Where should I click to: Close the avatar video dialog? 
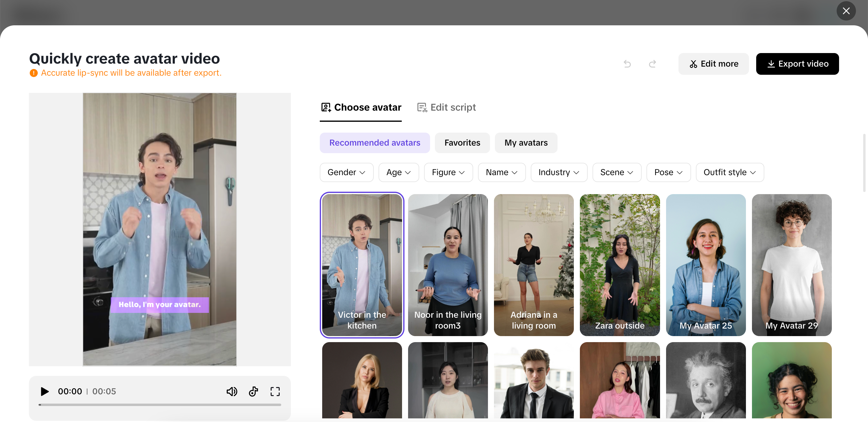[846, 11]
